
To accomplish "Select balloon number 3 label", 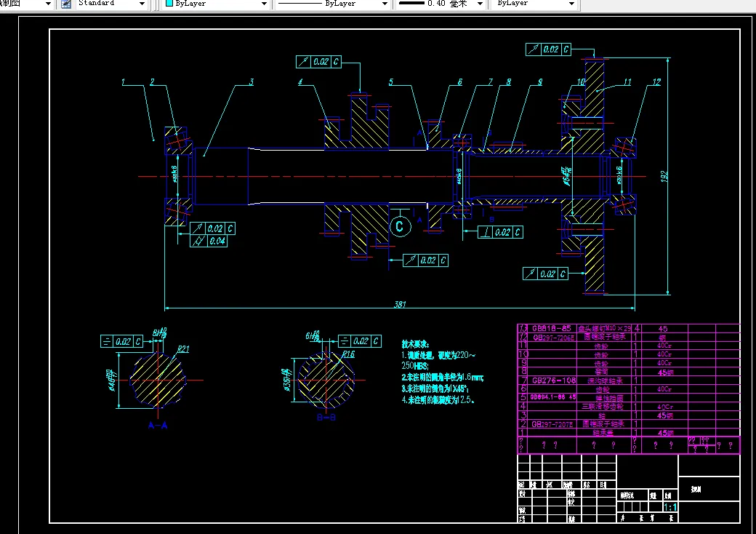I will [252, 82].
